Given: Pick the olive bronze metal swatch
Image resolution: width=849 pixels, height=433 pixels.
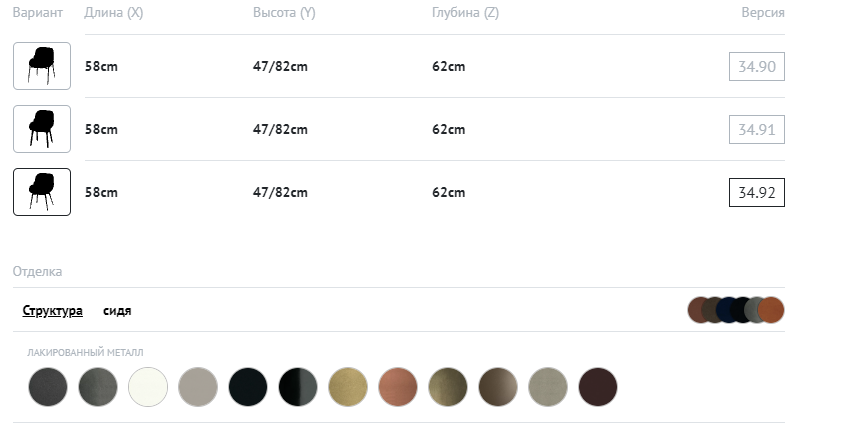Looking at the screenshot, I should [448, 386].
